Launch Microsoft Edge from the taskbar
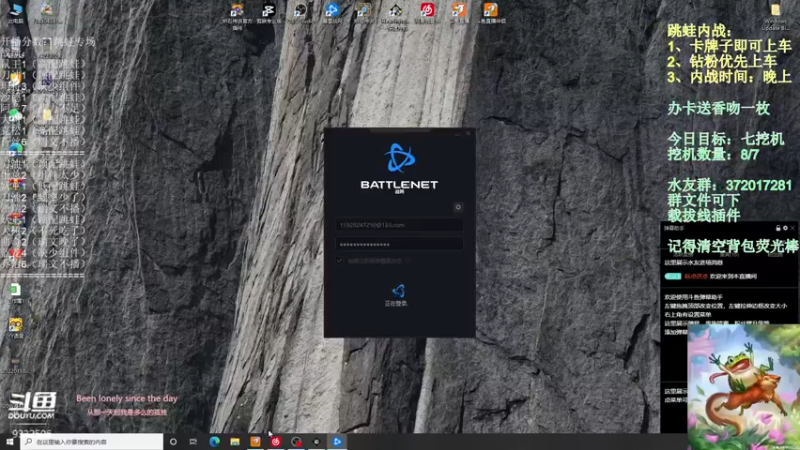The height and width of the screenshot is (450, 800). 214,442
